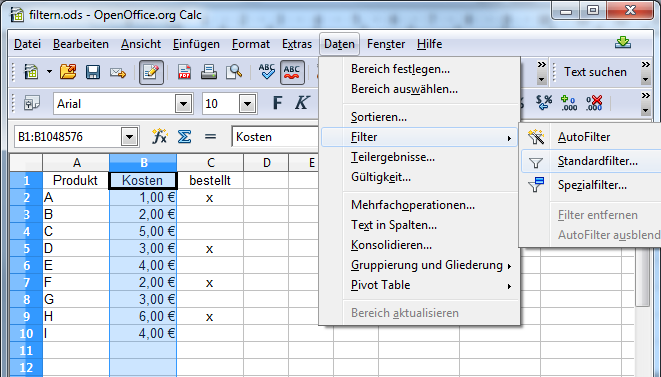Toggle Edit File mode icon

(x=151, y=72)
